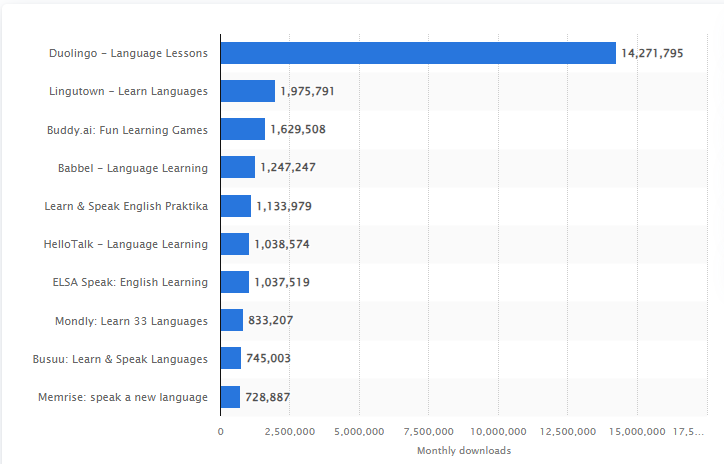Click the 'Monthly downloads' axis title
This screenshot has height=464, width=724.
pyautogui.click(x=464, y=450)
